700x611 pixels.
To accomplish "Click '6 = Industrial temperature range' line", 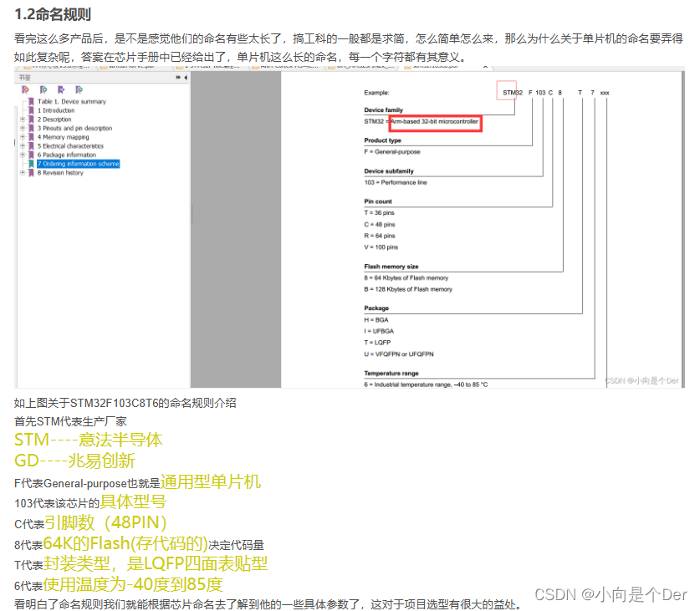I will click(426, 384).
